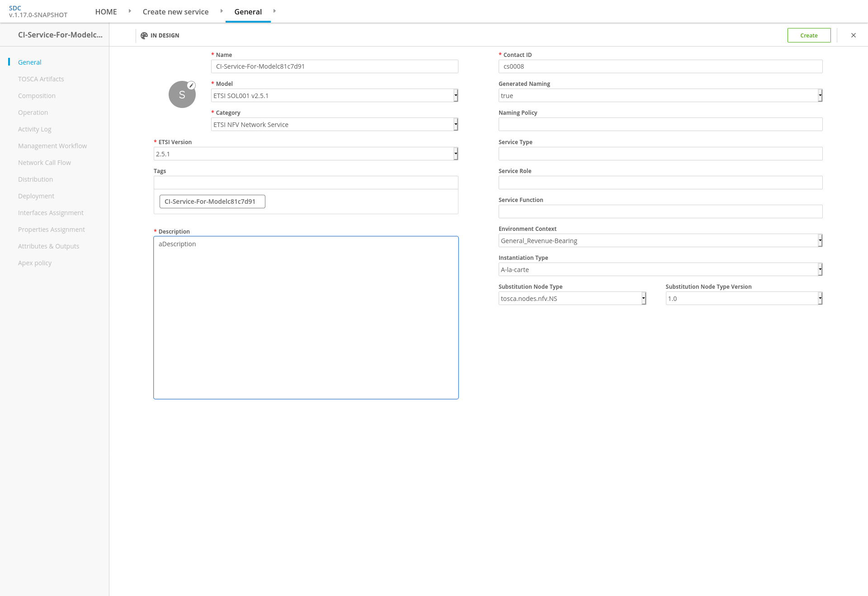
Task: Open the Model dropdown
Action: (335, 95)
